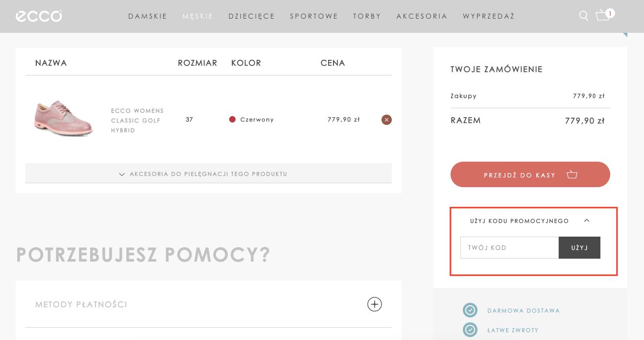The width and height of the screenshot is (644, 340).
Task: Click the Razem total 779,90 zł
Action: click(585, 121)
